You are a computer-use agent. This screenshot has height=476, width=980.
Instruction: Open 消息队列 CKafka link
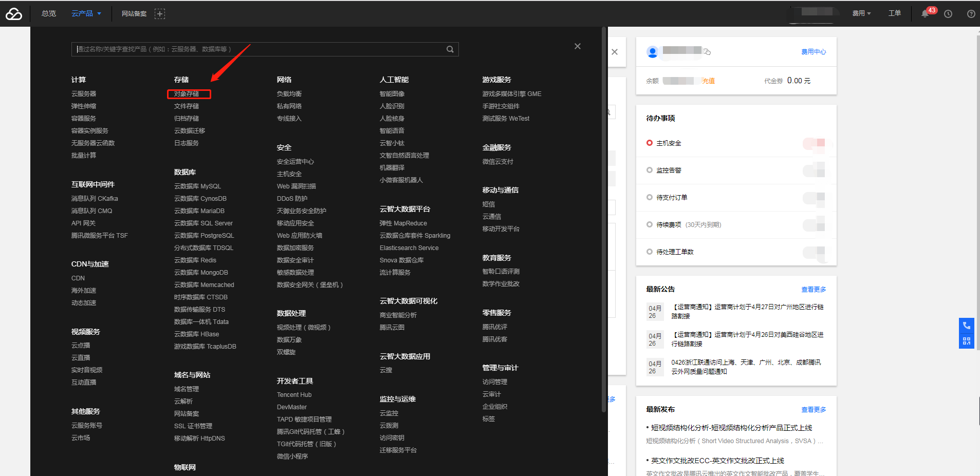(95, 199)
